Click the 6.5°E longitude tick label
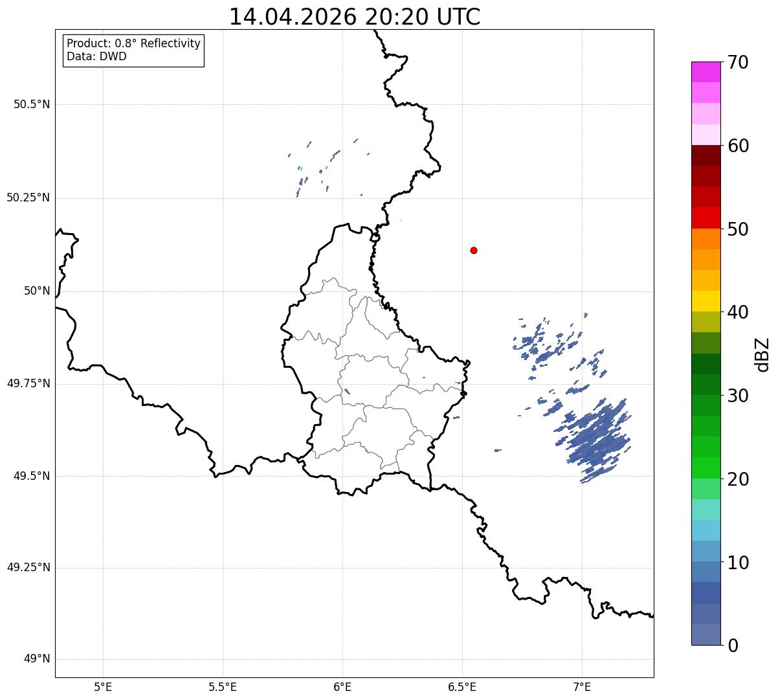Image resolution: width=778 pixels, height=700 pixels. click(462, 686)
